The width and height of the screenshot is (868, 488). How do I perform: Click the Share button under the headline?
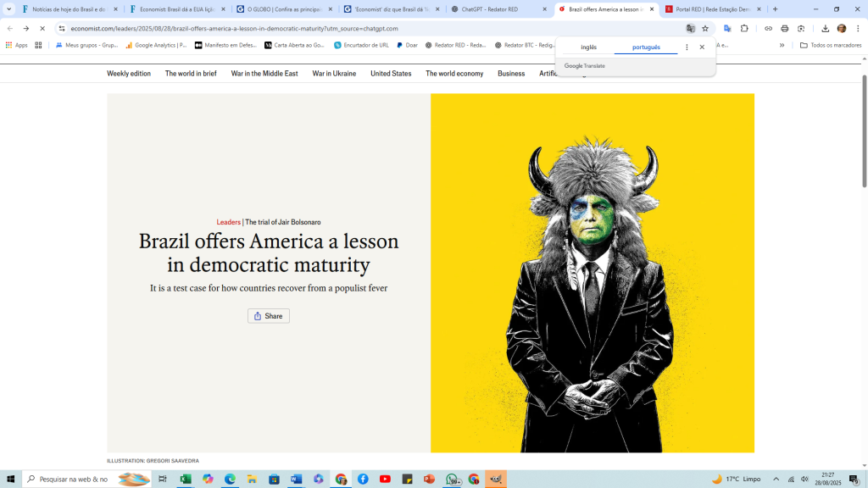coord(269,316)
